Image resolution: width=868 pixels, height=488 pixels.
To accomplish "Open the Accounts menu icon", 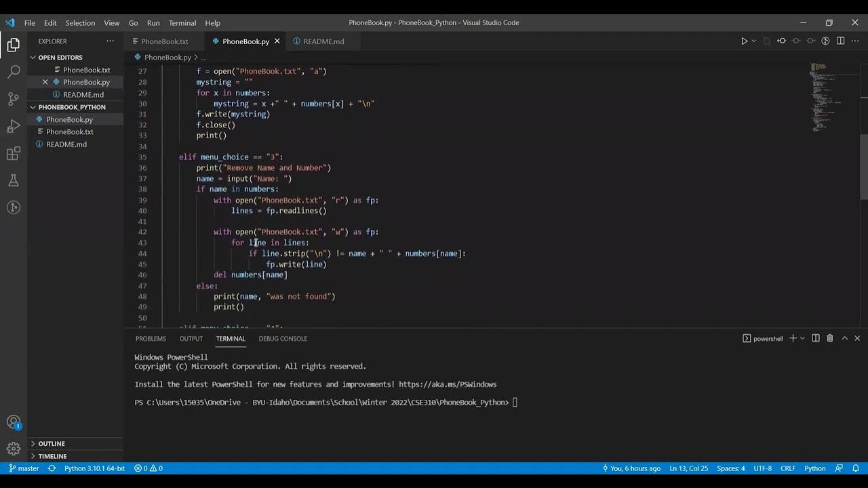I will point(14,422).
